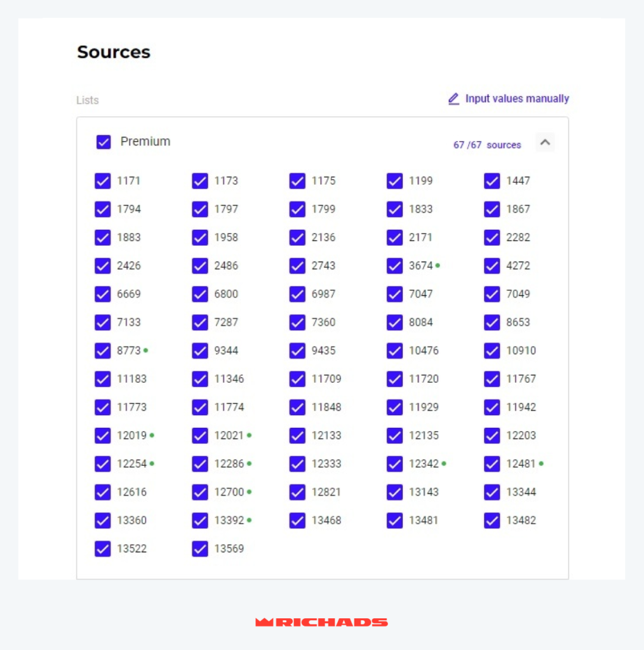Click the green dot beside source 12342
This screenshot has width=644, height=650.
click(x=444, y=463)
